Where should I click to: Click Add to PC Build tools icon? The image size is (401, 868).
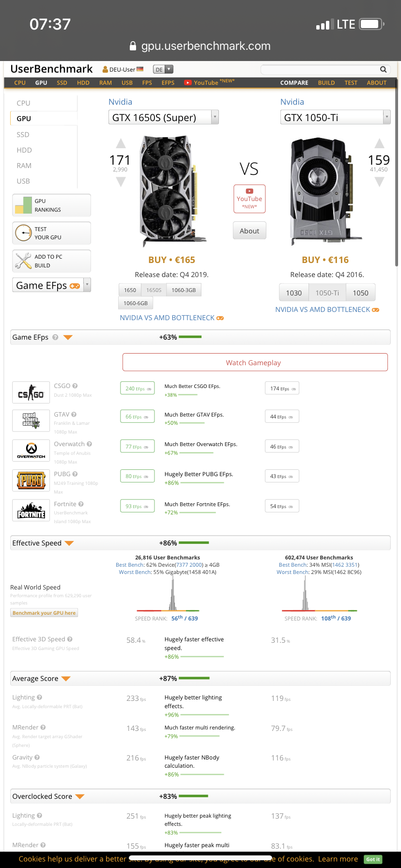click(x=23, y=261)
